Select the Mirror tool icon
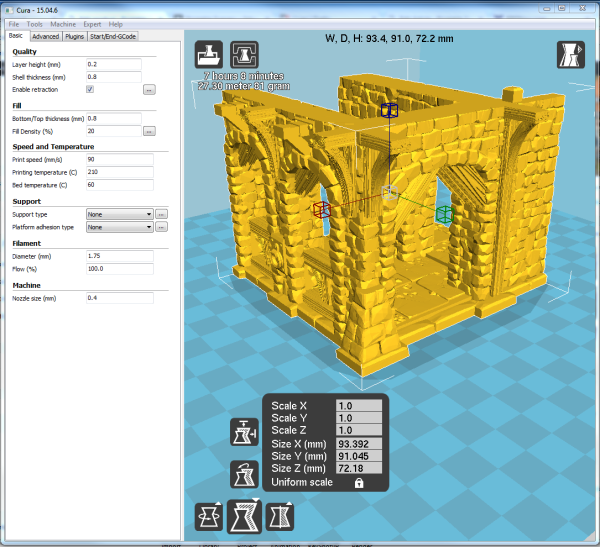600x547 pixels. point(283,517)
